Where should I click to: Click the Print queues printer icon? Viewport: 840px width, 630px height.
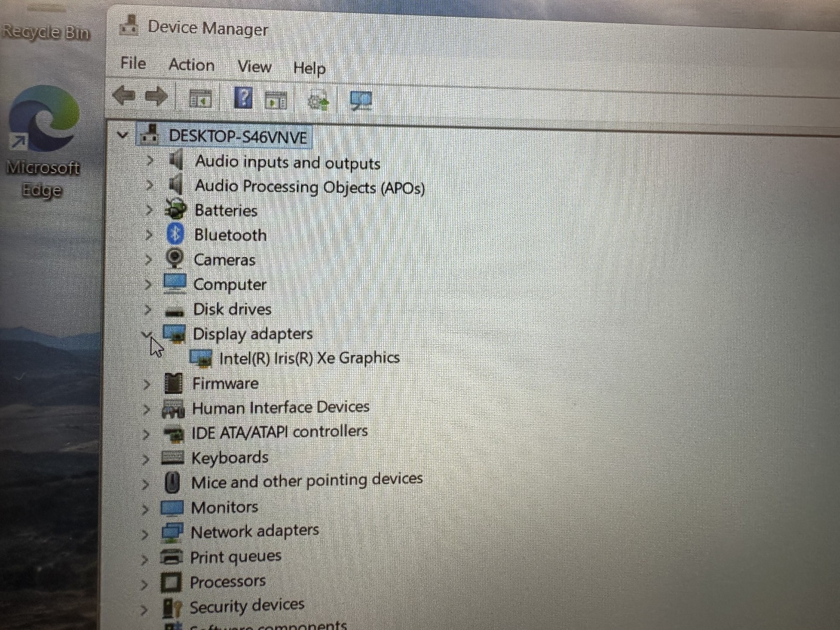tap(172, 557)
